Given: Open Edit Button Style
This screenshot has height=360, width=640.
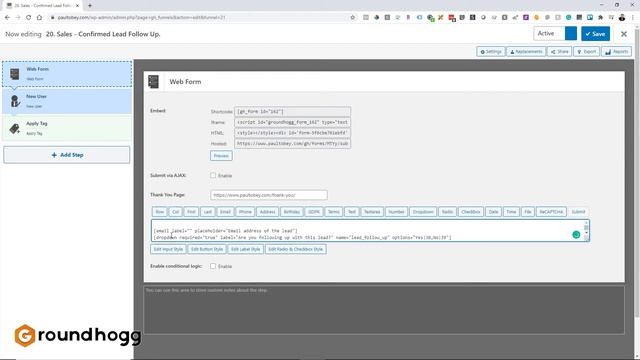Looking at the screenshot, I should point(207,249).
